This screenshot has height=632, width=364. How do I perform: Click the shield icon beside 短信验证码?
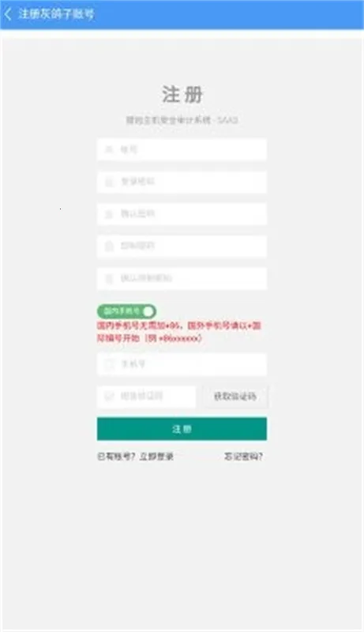109,397
